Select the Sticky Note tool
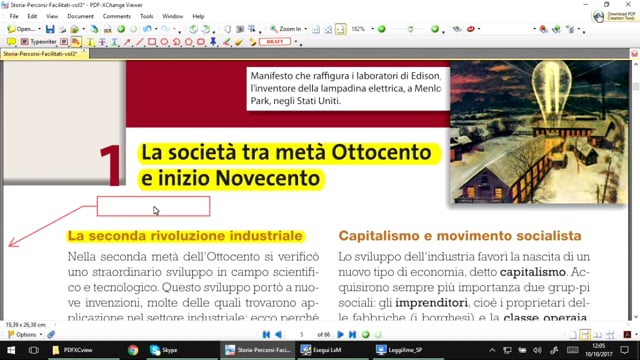The height and width of the screenshot is (360, 640). click(11, 42)
